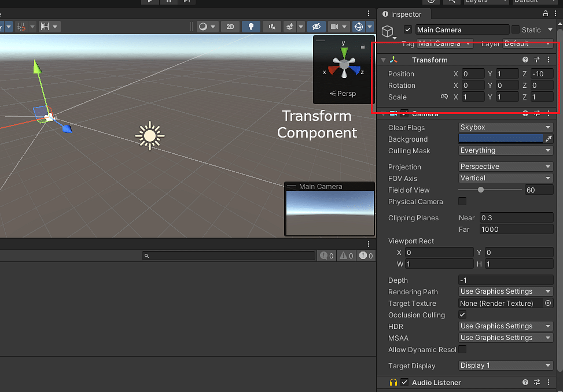Open draw mode shading dropdown
This screenshot has width=563, height=392.
point(208,27)
